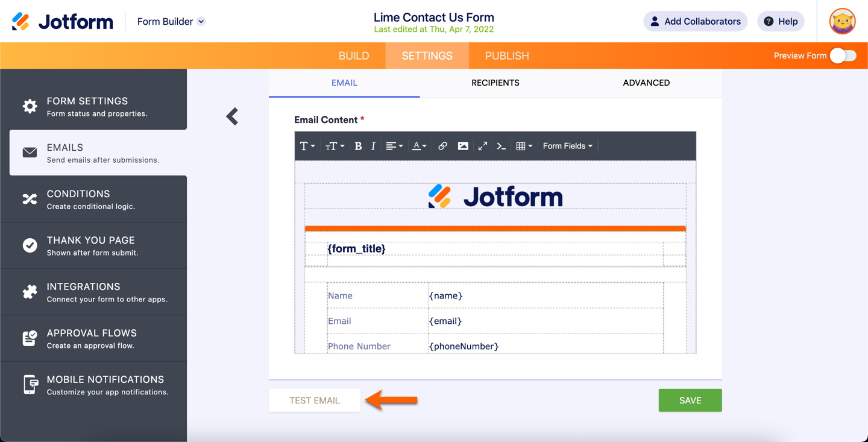Open the source code view icon
This screenshot has height=442, width=868.
pos(501,146)
